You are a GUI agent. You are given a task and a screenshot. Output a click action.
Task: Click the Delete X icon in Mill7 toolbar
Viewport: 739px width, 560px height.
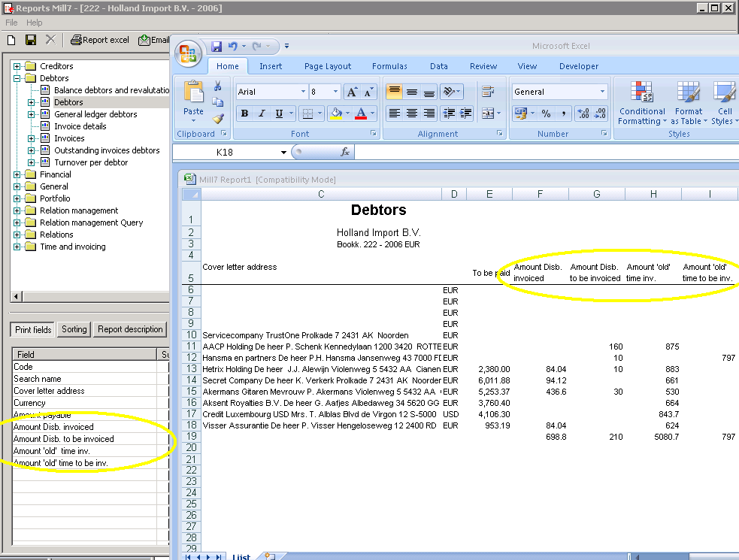point(50,40)
